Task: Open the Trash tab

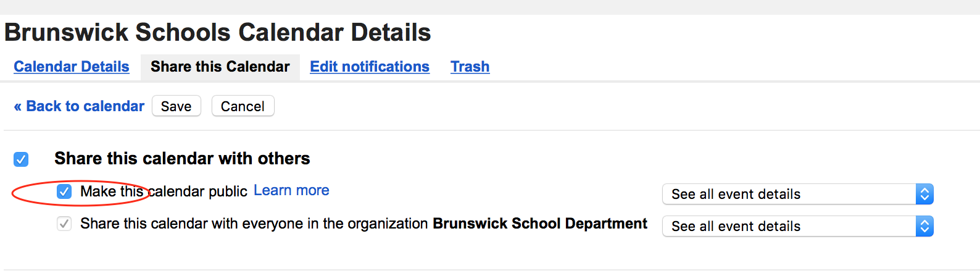Action: coord(470,67)
